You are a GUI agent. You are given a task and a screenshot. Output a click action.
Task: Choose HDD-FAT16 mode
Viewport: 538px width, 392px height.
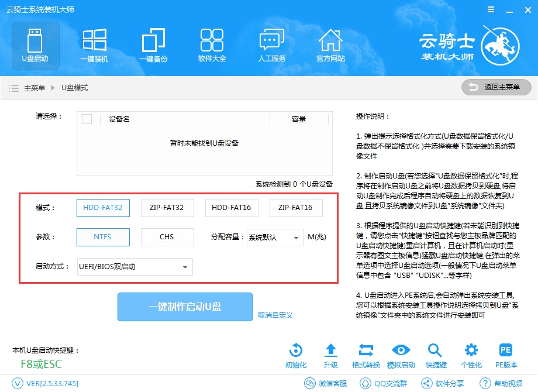[232, 208]
